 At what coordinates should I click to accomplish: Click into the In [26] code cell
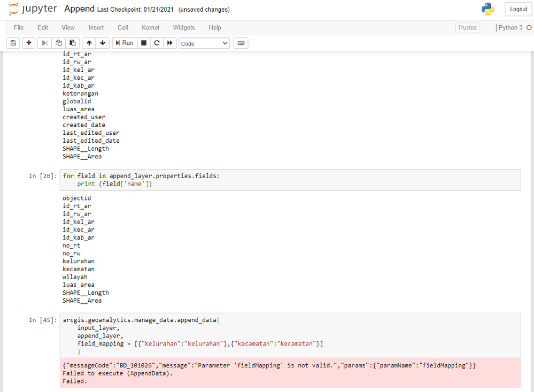point(290,180)
